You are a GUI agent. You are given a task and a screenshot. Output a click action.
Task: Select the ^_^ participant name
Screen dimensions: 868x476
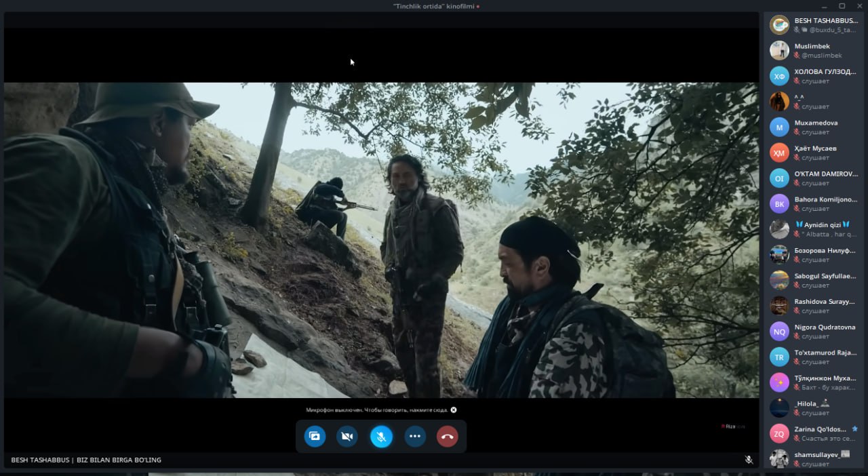[x=800, y=97]
